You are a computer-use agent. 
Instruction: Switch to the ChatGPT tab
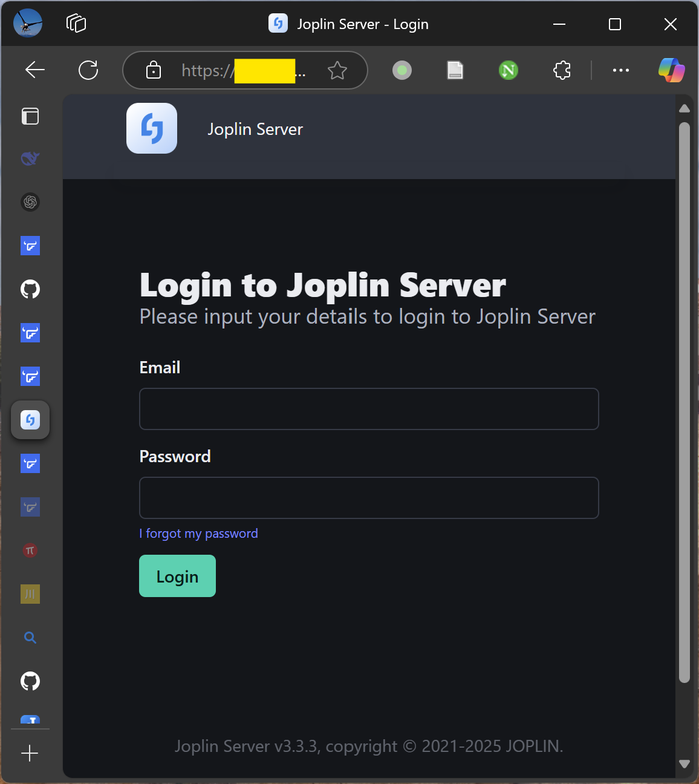(30, 202)
